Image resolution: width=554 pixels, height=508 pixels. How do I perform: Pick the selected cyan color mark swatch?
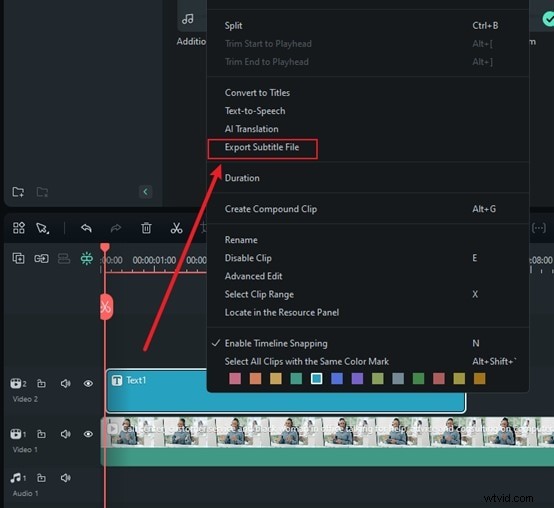coord(317,379)
